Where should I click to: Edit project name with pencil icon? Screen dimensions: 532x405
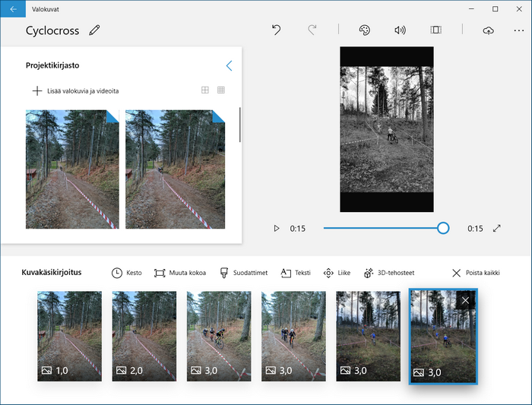94,30
